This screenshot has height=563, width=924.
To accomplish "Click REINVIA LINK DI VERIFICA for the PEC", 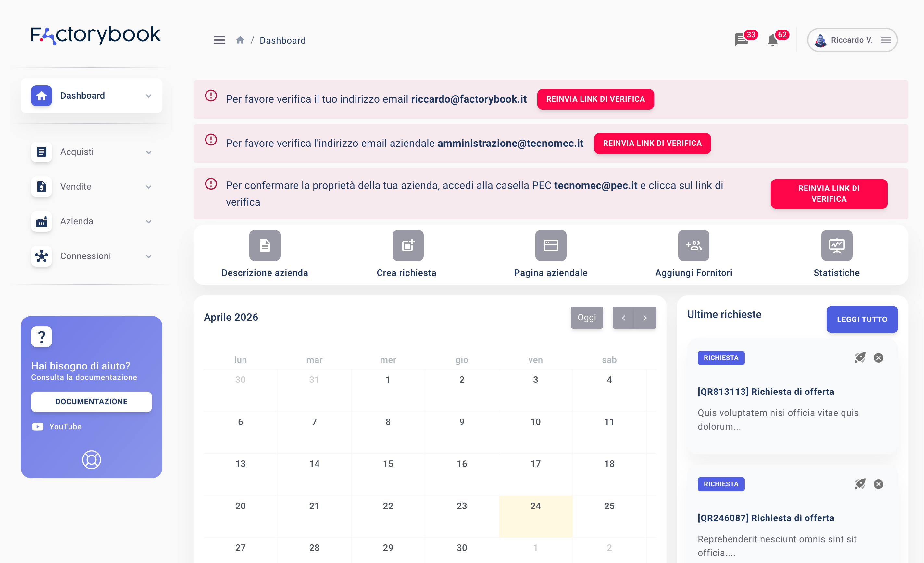I will [829, 194].
